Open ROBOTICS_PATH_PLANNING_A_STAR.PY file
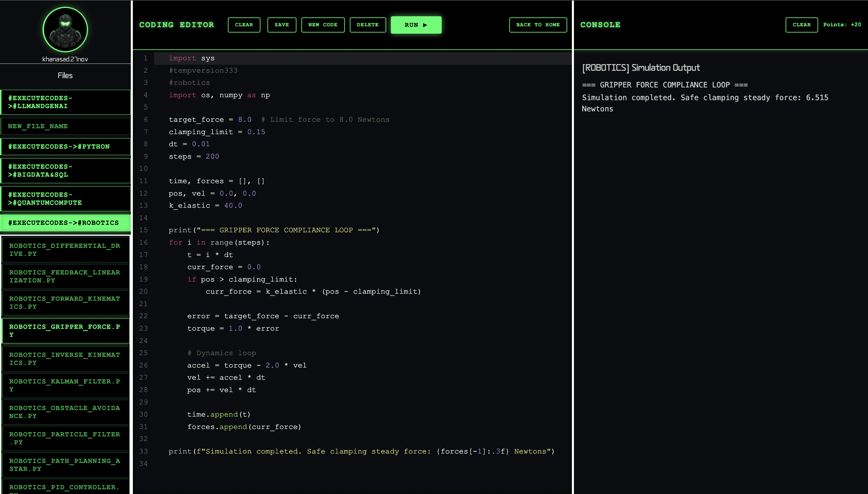Screen dimensions: 868x494 [66, 465]
